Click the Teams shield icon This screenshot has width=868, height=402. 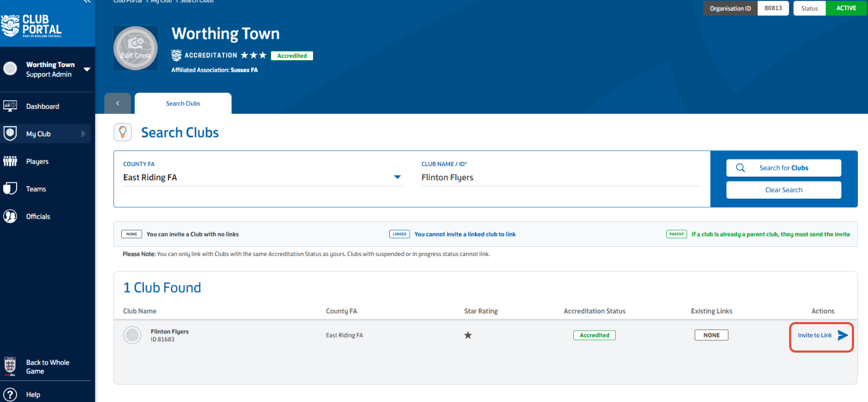10,188
